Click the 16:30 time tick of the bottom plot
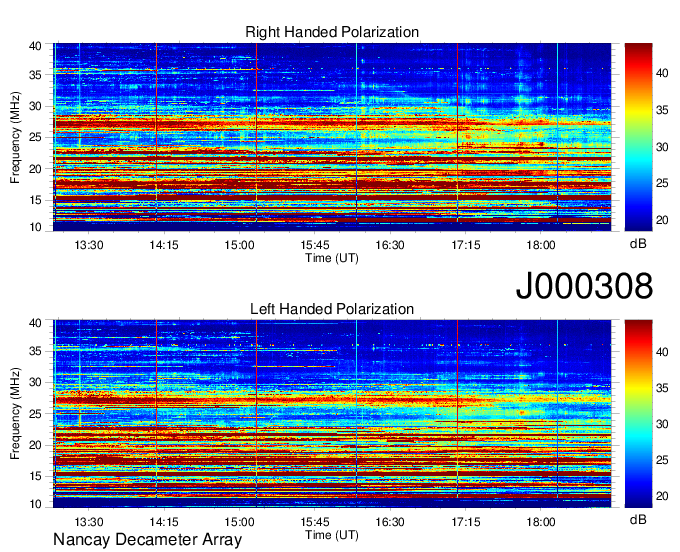The image size is (680, 552). (390, 522)
